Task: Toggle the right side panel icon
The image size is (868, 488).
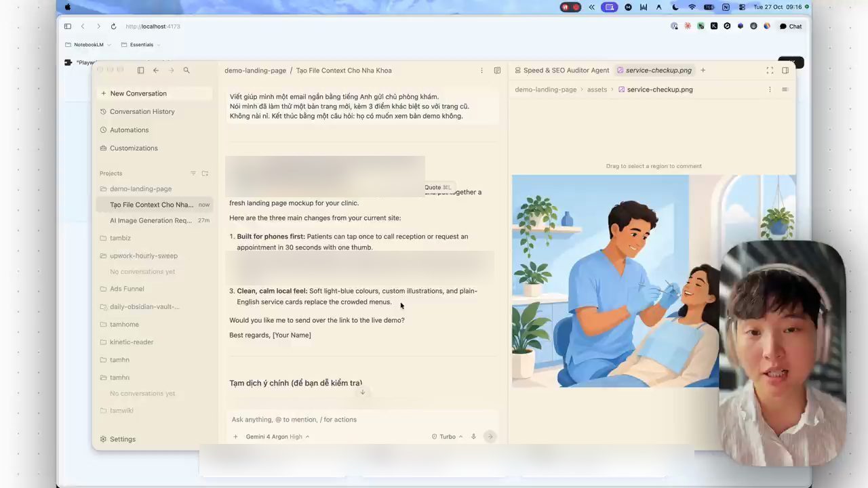Action: tap(785, 70)
